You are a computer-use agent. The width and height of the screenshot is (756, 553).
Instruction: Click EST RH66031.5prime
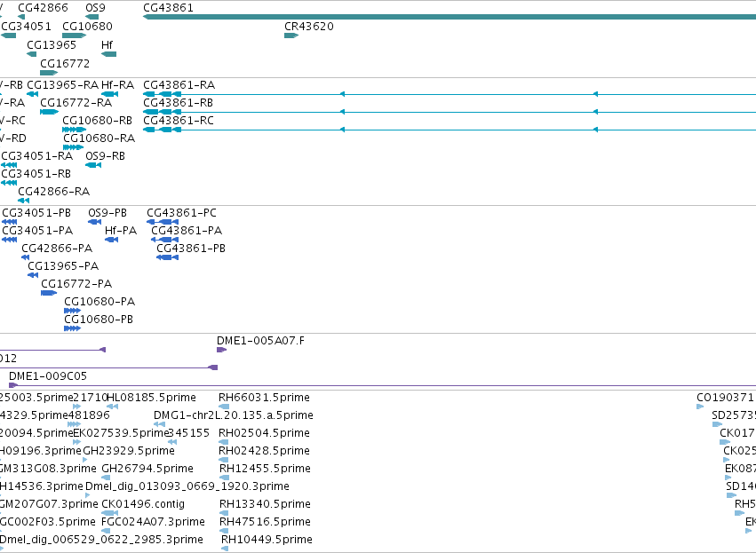(224, 407)
